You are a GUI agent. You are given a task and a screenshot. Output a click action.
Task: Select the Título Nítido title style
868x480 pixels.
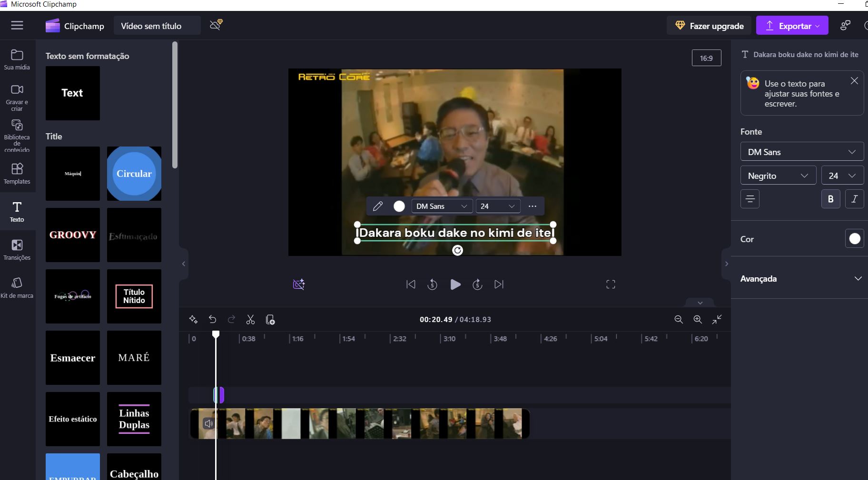(134, 296)
